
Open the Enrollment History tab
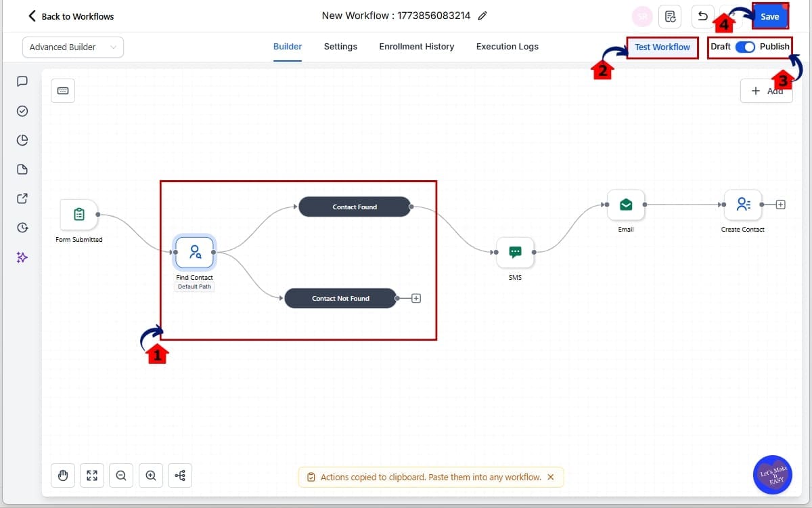click(416, 47)
